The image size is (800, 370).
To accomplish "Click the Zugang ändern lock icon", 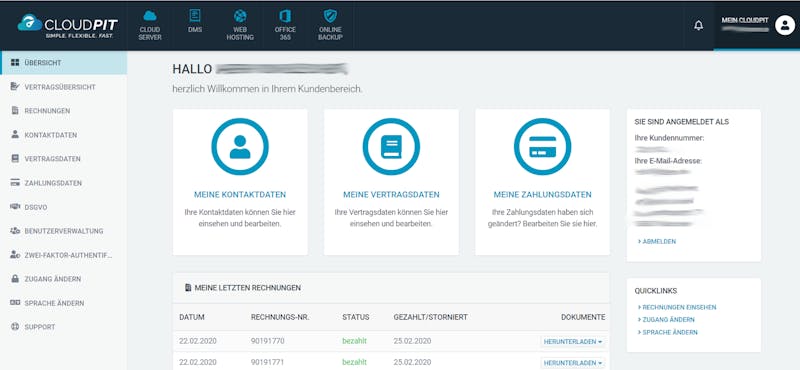I will click(x=15, y=279).
